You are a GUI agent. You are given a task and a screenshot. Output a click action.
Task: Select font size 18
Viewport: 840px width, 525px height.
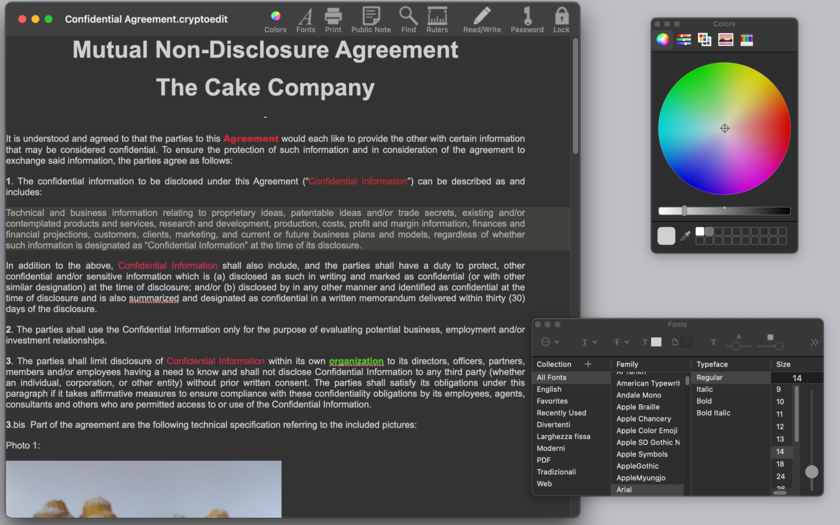click(x=780, y=464)
